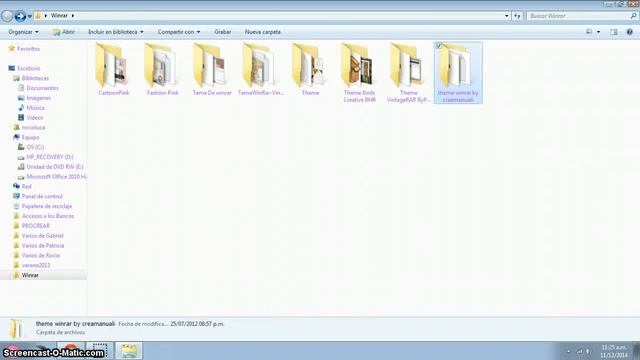Open Varios de Rocio folder
640x360 pixels.
pyautogui.click(x=41, y=255)
